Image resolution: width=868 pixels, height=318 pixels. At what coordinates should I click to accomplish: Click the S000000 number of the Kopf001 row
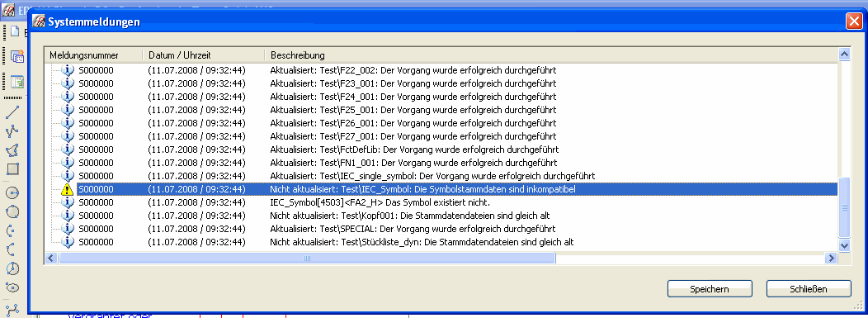pyautogui.click(x=96, y=216)
